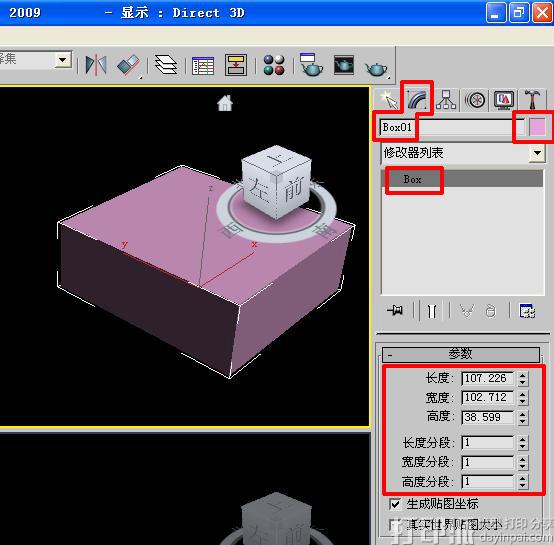The width and height of the screenshot is (554, 545).
Task: Click Make Unique icon
Action: pyautogui.click(x=467, y=311)
